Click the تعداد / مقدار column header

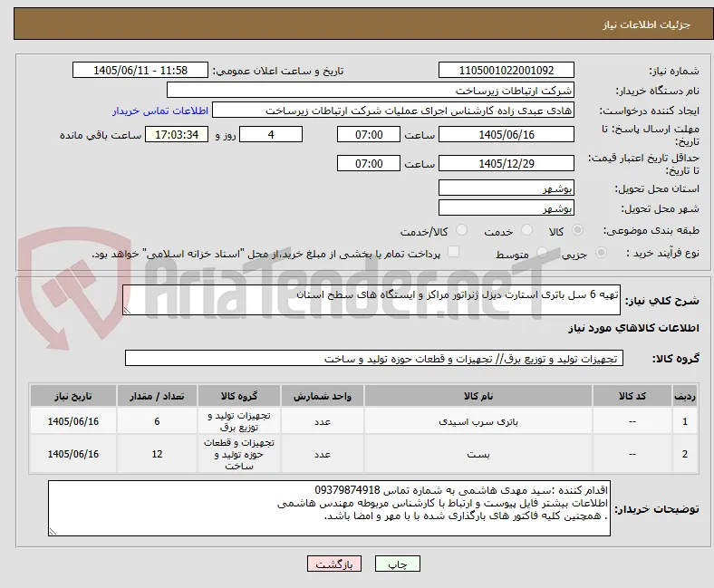click(157, 396)
